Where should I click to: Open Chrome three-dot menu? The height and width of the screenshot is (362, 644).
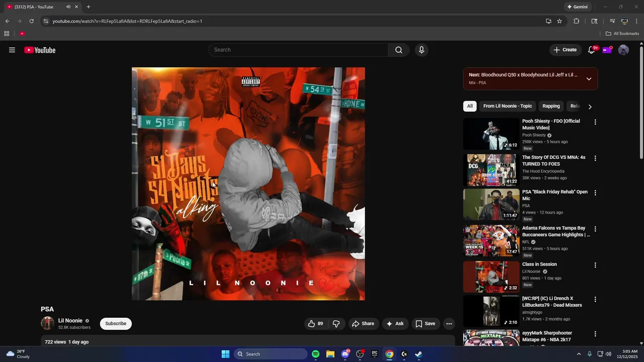point(637,21)
